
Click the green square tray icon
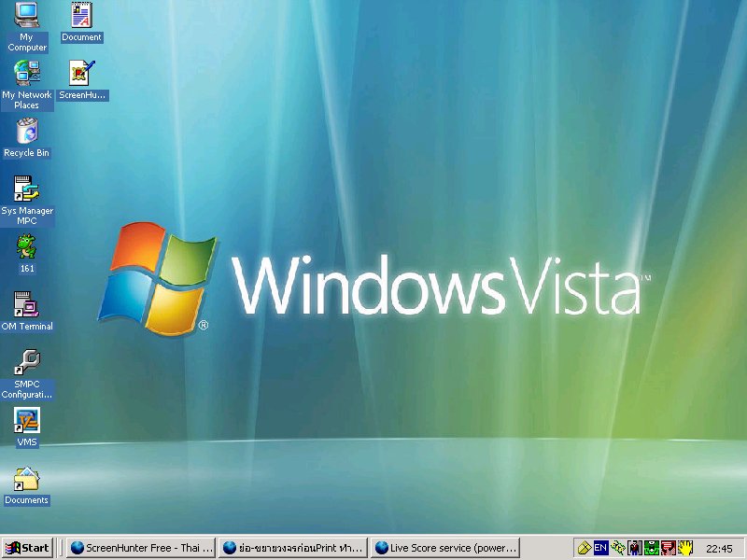651,548
